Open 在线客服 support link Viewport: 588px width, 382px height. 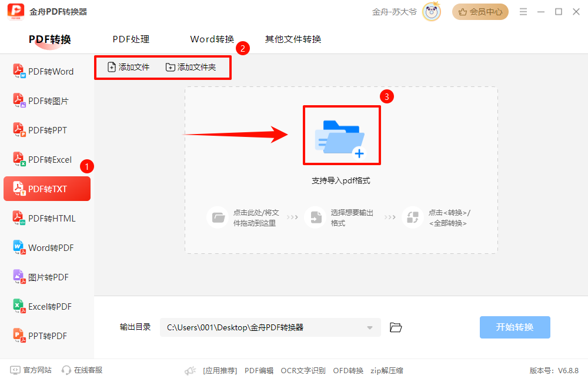pyautogui.click(x=82, y=370)
